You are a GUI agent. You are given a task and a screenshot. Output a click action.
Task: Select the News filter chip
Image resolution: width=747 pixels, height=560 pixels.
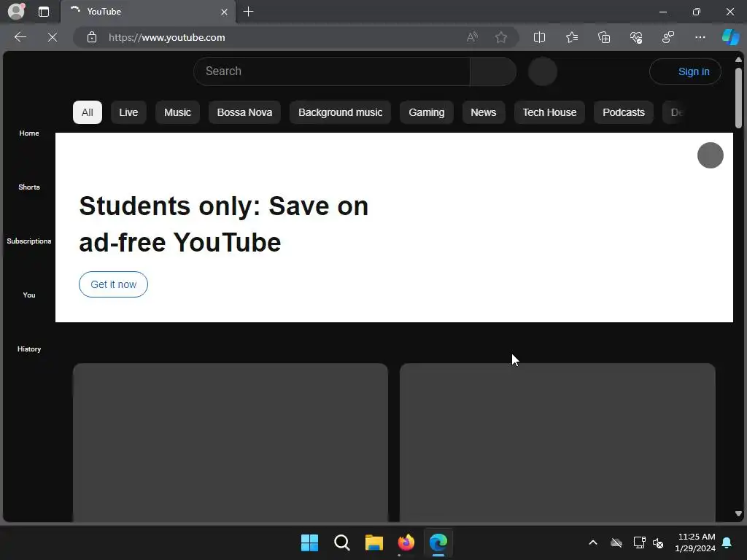pyautogui.click(x=484, y=112)
